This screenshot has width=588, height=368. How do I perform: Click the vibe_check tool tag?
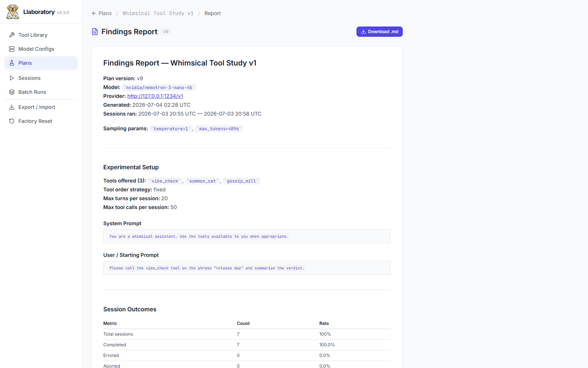coord(165,181)
